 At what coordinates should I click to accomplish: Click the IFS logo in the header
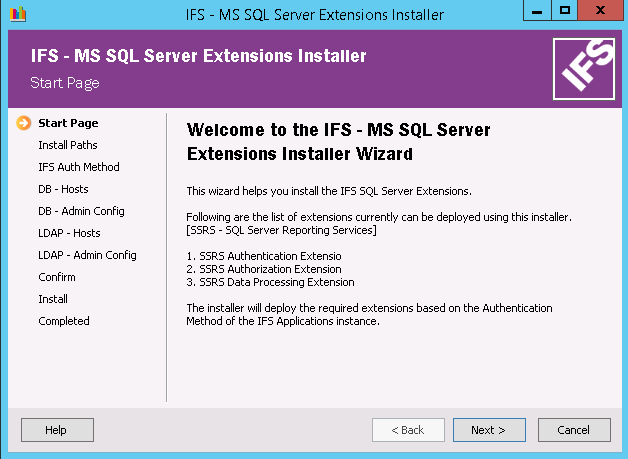(x=585, y=69)
